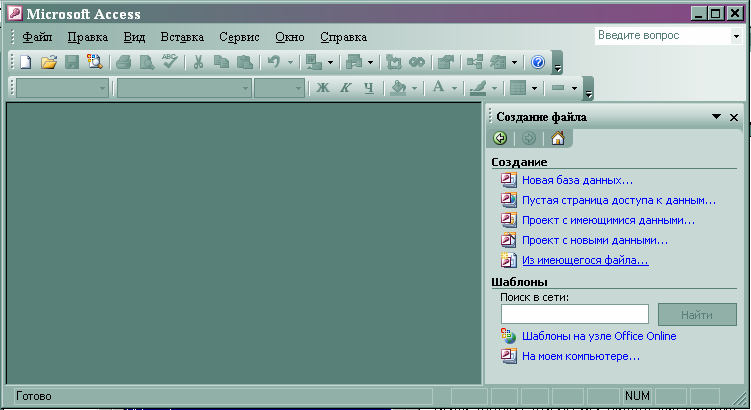The image size is (751, 410).
Task: Click the Новая база данных link
Action: [577, 180]
